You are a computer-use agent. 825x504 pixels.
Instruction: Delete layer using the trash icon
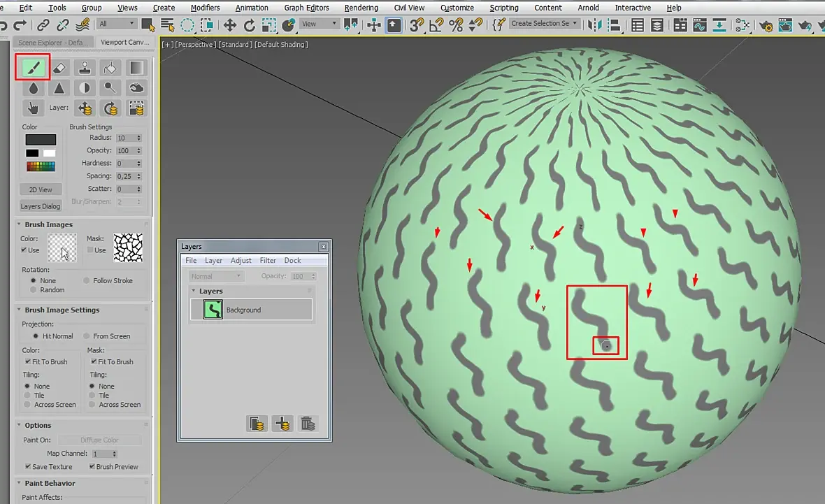pos(308,423)
